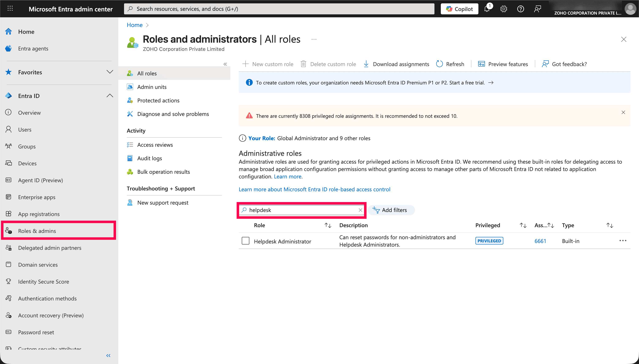The image size is (639, 364).
Task: Dismiss the privileged assignments warning
Action: [x=623, y=113]
